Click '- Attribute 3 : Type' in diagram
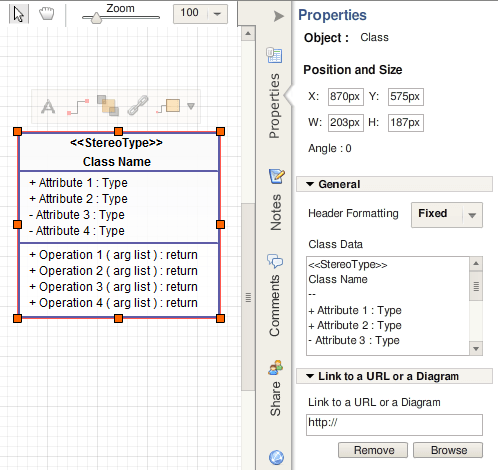498x470 pixels. 77,215
